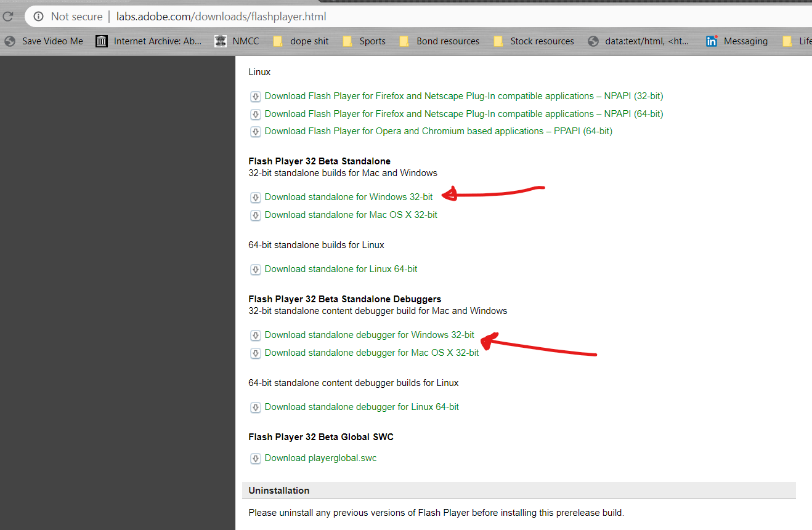
Task: Download Flash Player PPAPI (64-bit) for Opera and Chromium
Action: tap(438, 131)
